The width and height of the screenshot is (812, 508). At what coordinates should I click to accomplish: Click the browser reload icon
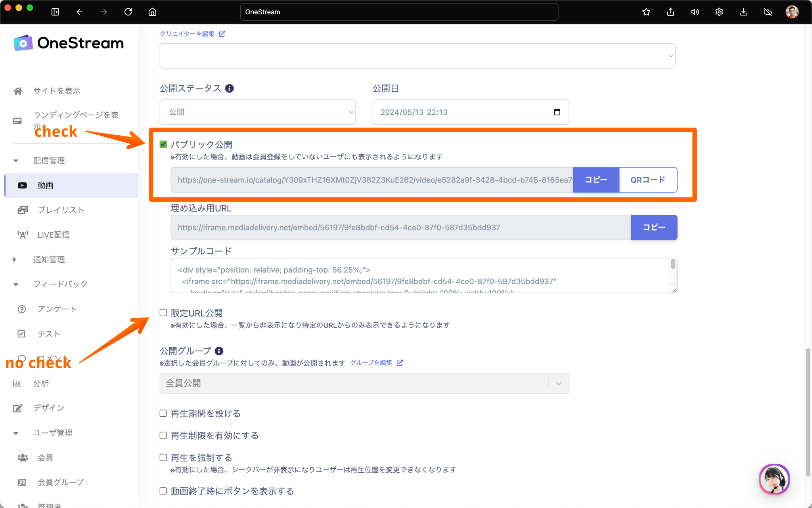(128, 12)
